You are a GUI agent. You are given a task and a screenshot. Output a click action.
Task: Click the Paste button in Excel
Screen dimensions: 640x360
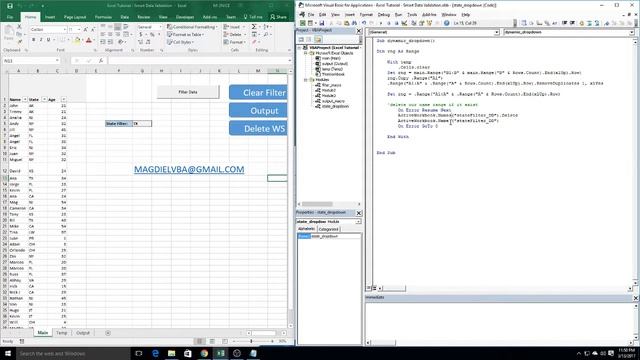pos(9,33)
